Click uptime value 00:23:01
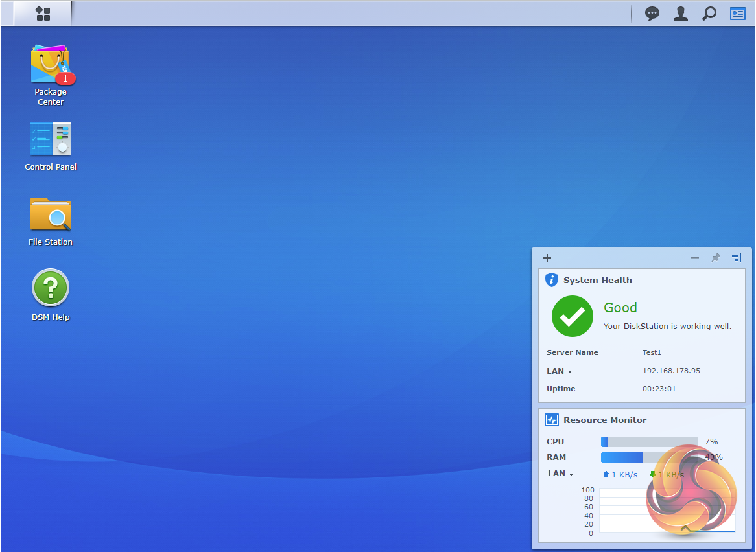Screen dimensions: 756x552 (x=659, y=389)
